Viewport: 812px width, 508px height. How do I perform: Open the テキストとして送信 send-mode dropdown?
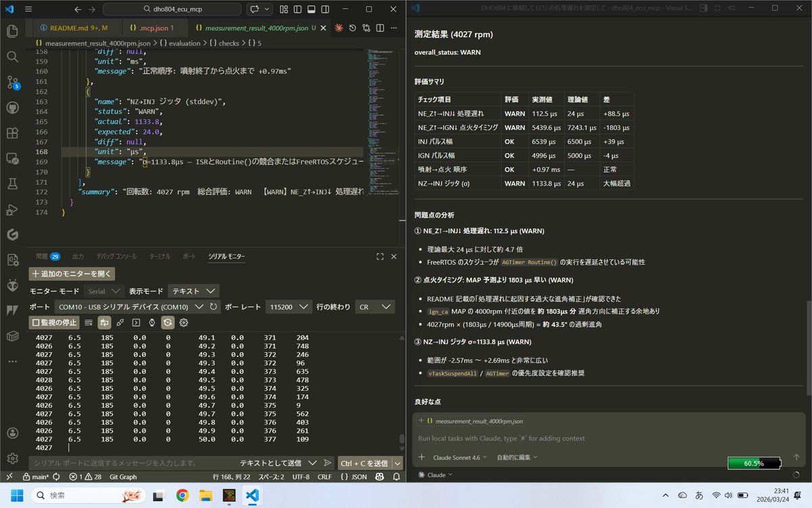click(x=277, y=463)
